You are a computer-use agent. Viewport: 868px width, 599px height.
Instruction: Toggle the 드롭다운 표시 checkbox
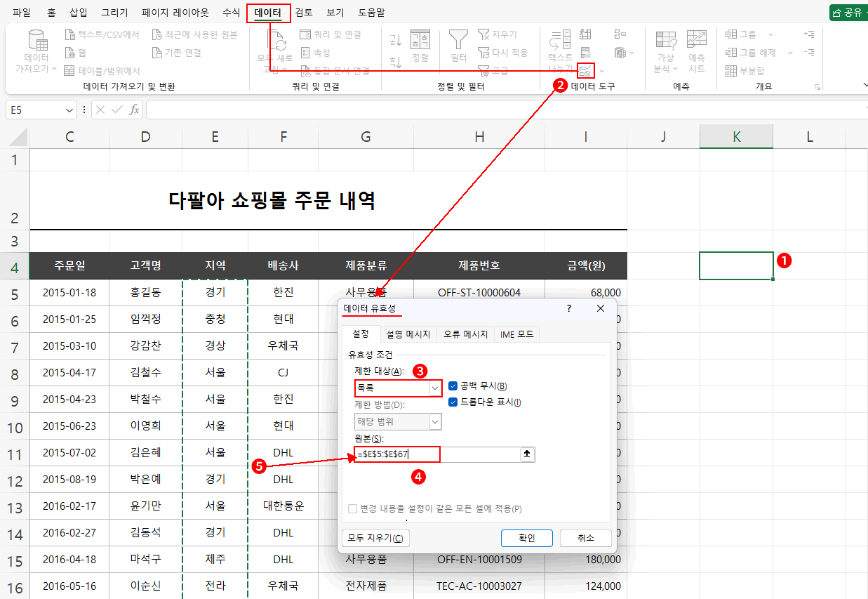453,402
